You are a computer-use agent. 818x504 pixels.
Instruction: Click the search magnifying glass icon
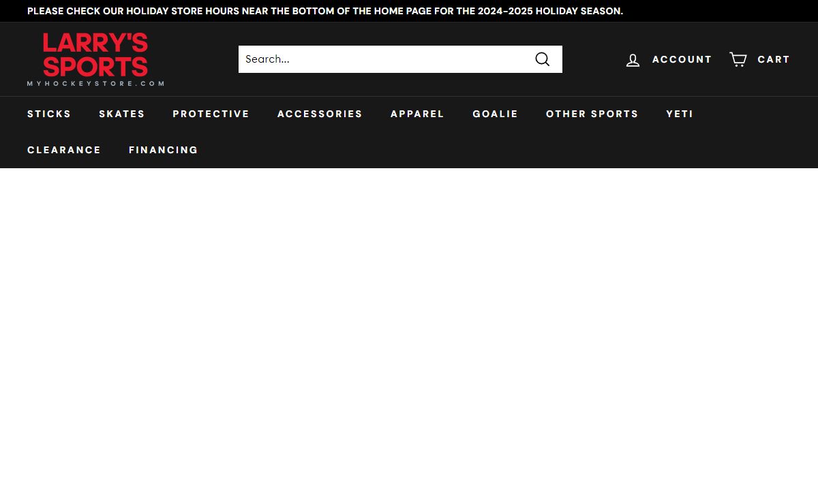pyautogui.click(x=542, y=59)
